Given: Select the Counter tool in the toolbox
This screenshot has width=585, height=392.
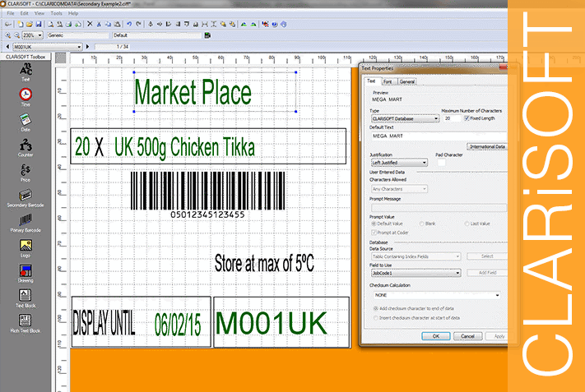Looking at the screenshot, I should tap(26, 147).
